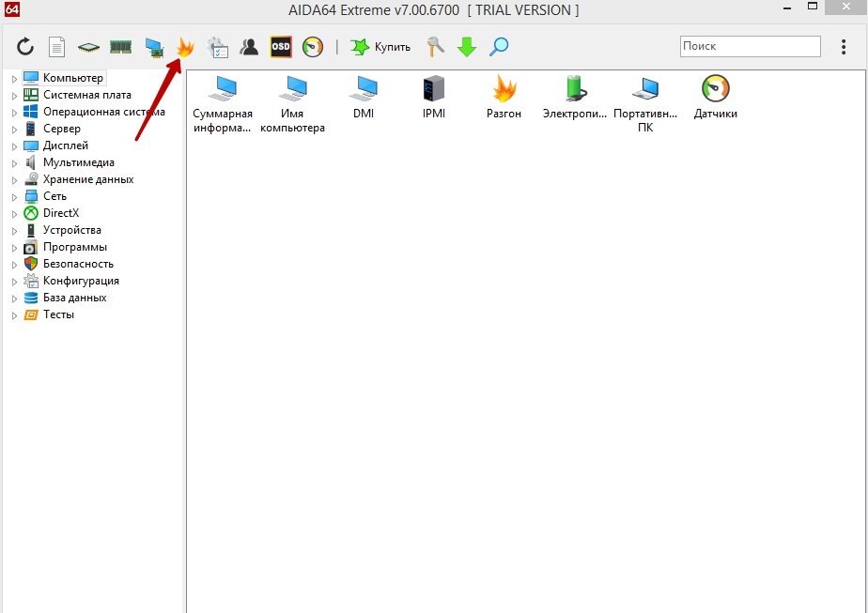Open the three-dot options menu
868x613 pixels.
click(844, 47)
